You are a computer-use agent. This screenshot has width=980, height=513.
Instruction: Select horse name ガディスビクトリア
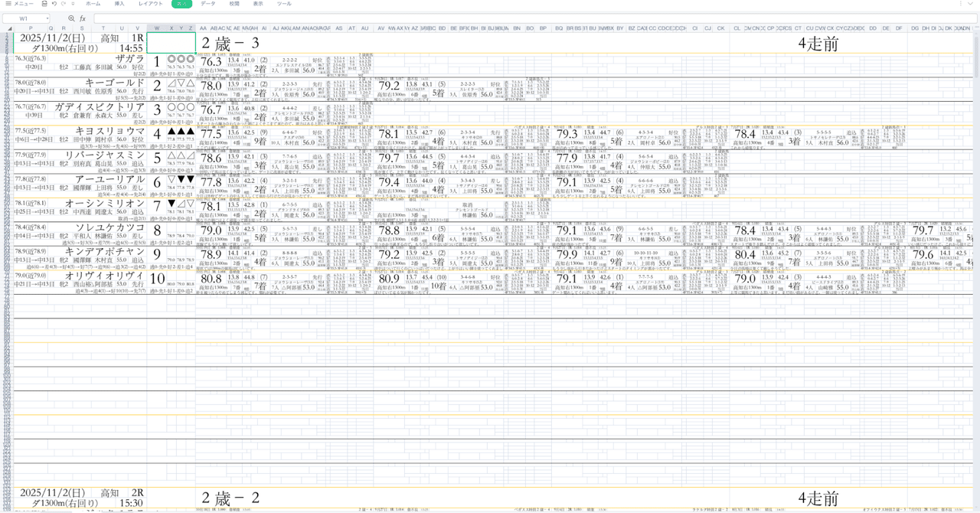pyautogui.click(x=100, y=106)
